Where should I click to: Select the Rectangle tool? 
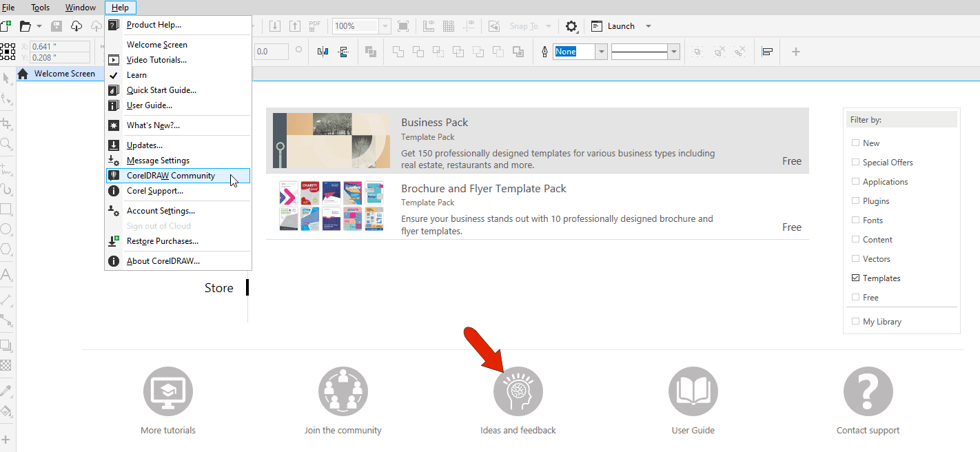point(7,209)
